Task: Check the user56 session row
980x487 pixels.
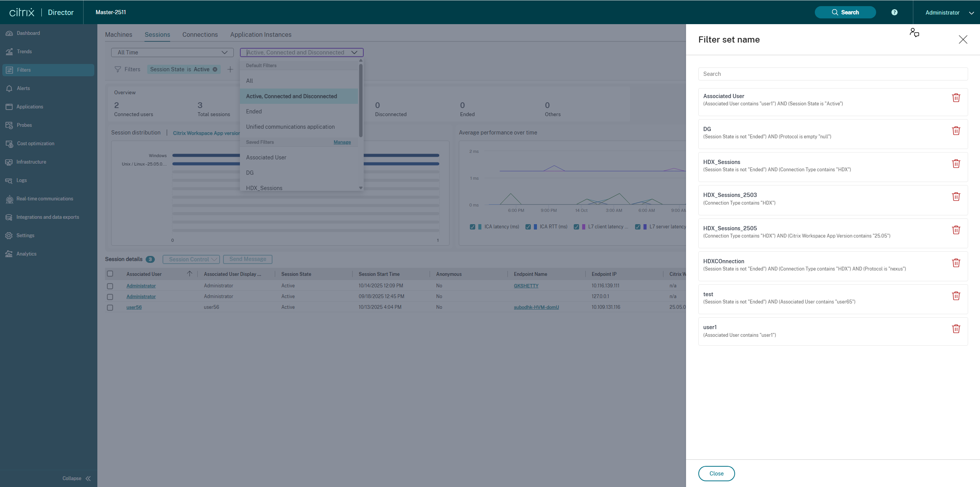Action: pos(110,307)
